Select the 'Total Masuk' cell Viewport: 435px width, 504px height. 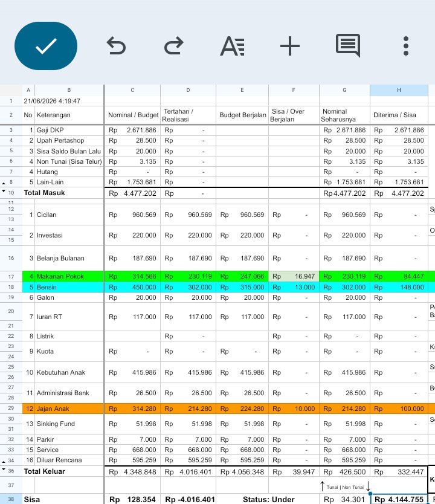pos(63,193)
